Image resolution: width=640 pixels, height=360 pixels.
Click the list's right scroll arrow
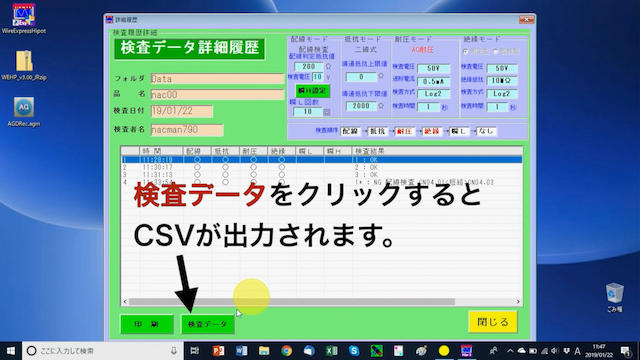click(518, 302)
